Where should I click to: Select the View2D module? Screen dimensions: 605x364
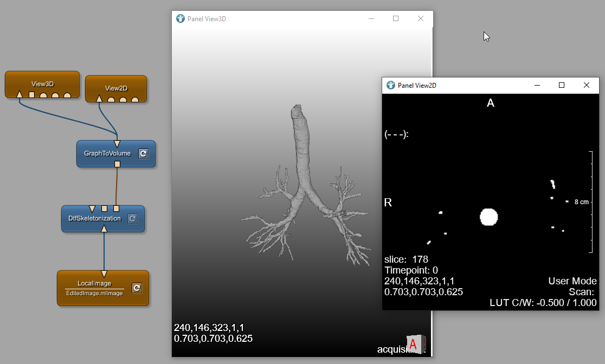coord(116,88)
